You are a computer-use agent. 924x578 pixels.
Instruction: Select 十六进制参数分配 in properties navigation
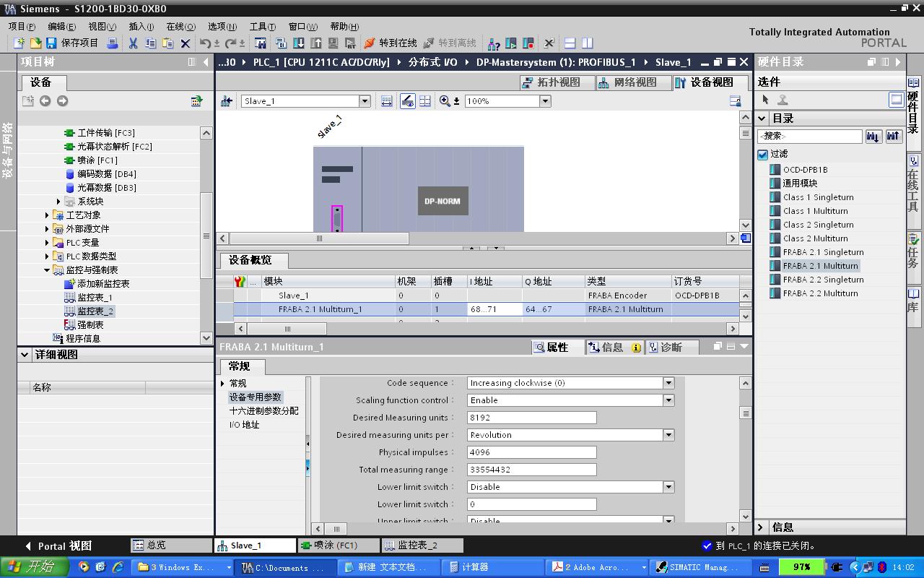pos(263,411)
